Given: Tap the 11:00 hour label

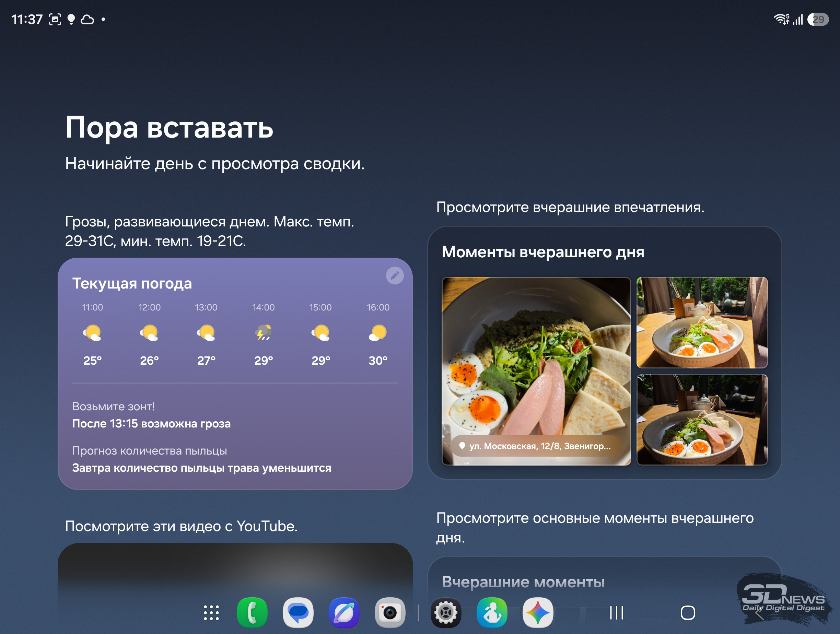Looking at the screenshot, I should (x=92, y=307).
